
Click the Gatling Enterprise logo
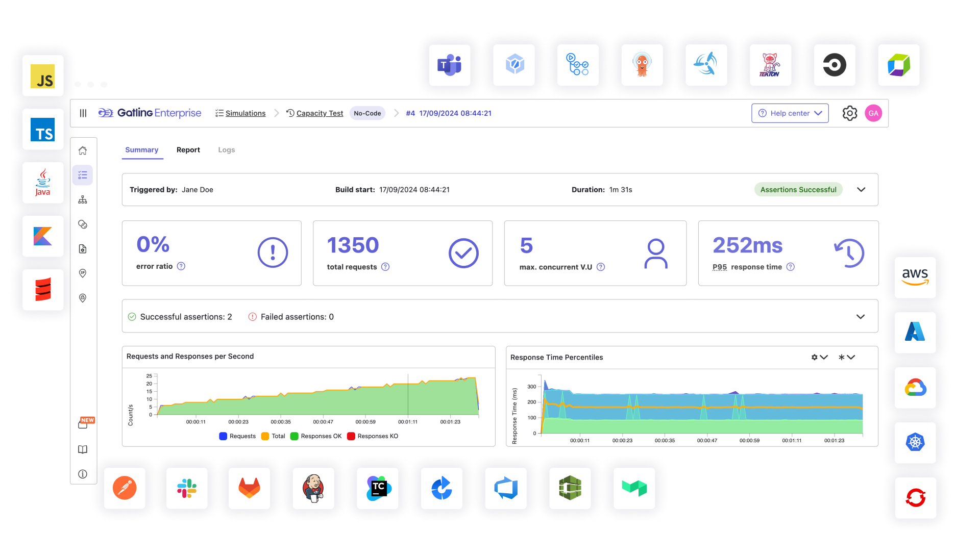click(x=150, y=113)
